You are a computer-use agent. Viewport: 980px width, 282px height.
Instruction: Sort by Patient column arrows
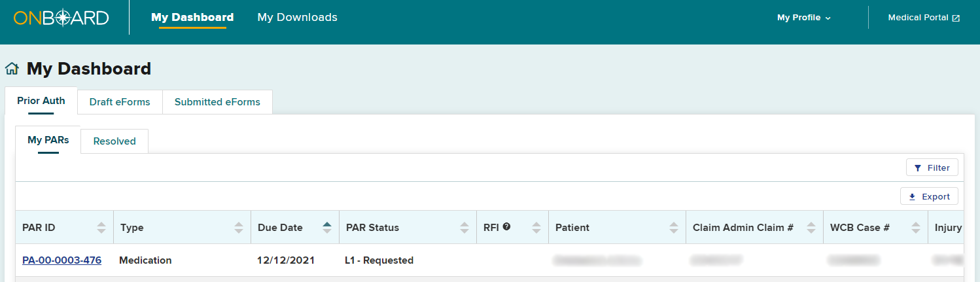[674, 228]
